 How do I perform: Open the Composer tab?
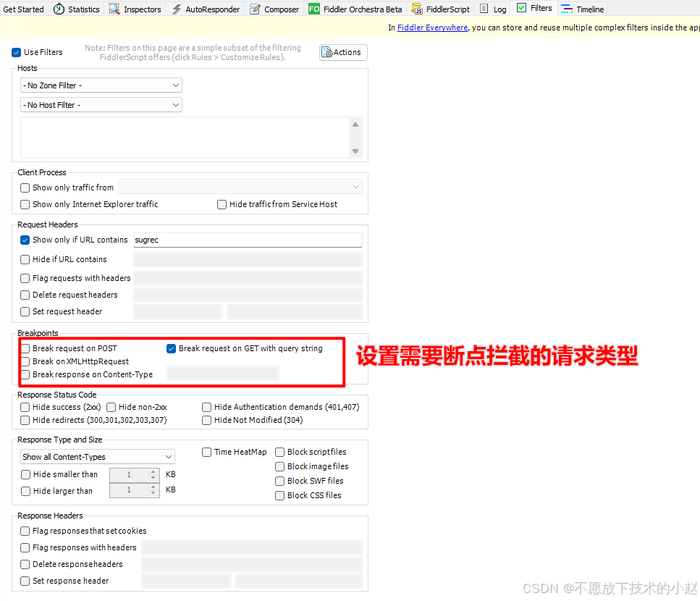coord(274,9)
